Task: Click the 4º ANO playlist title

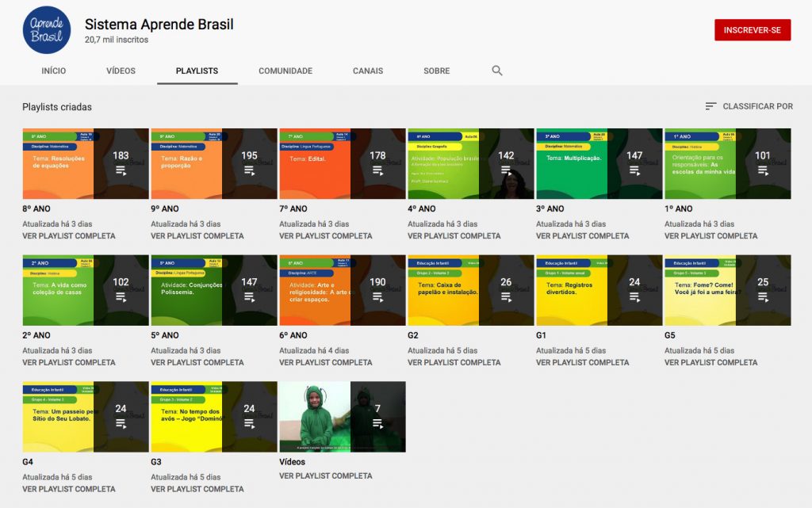Action: (x=422, y=209)
